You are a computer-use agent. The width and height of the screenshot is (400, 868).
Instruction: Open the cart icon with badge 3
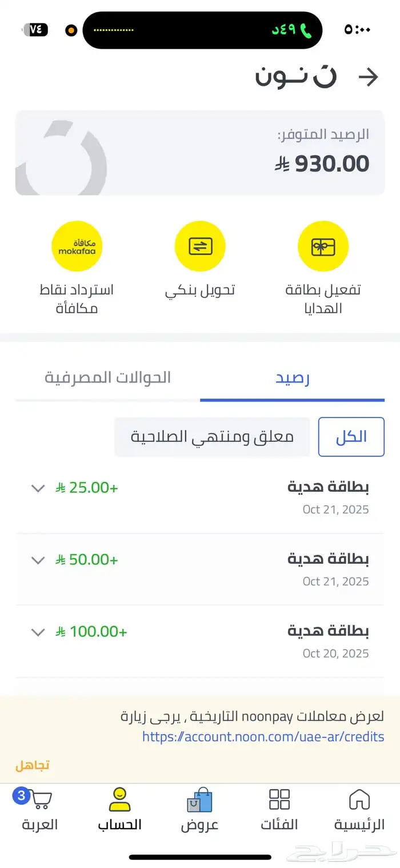(x=39, y=800)
